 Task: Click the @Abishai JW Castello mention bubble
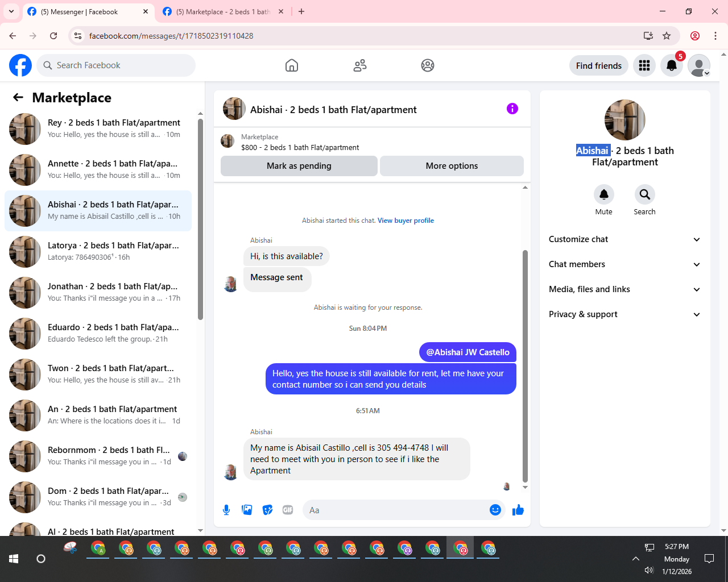tap(468, 352)
